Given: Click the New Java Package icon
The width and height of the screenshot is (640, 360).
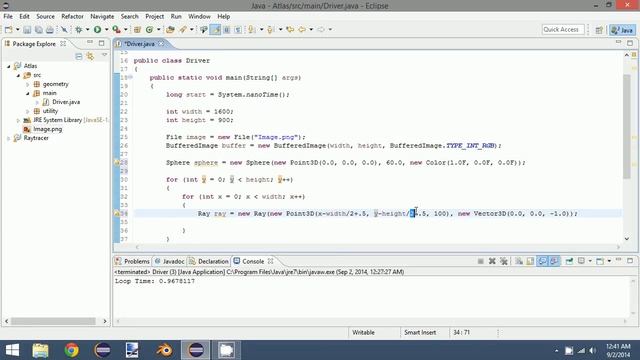Looking at the screenshot, I should 138,29.
